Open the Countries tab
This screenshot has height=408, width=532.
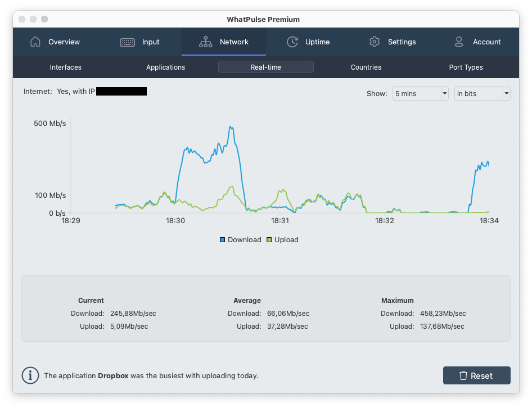coord(366,67)
